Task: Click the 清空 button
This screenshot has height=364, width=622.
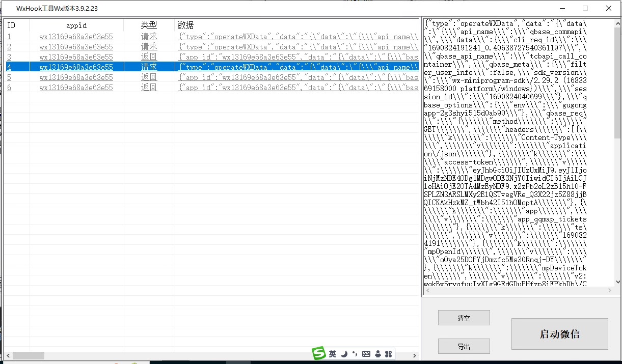Action: pos(464,318)
